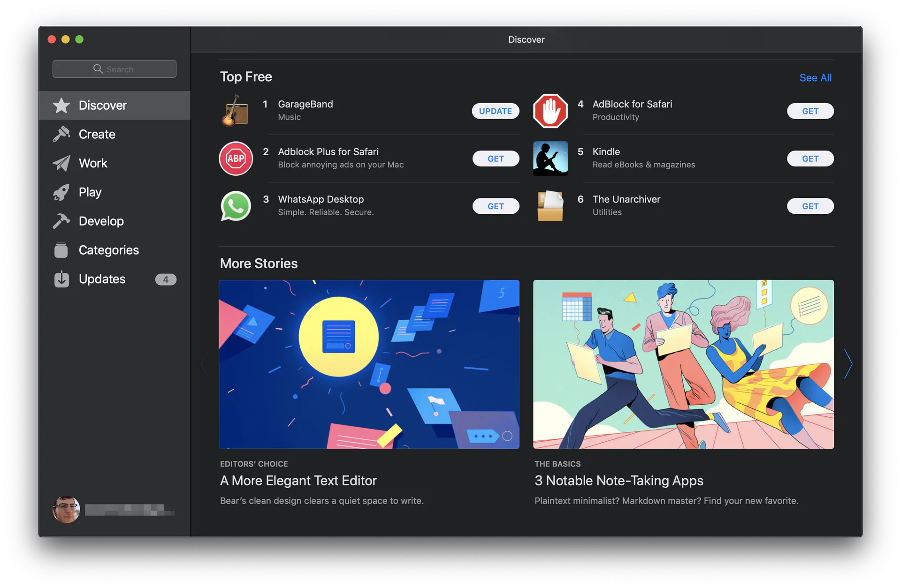Click the 'More Stories' section heading
This screenshot has width=901, height=588.
point(259,264)
